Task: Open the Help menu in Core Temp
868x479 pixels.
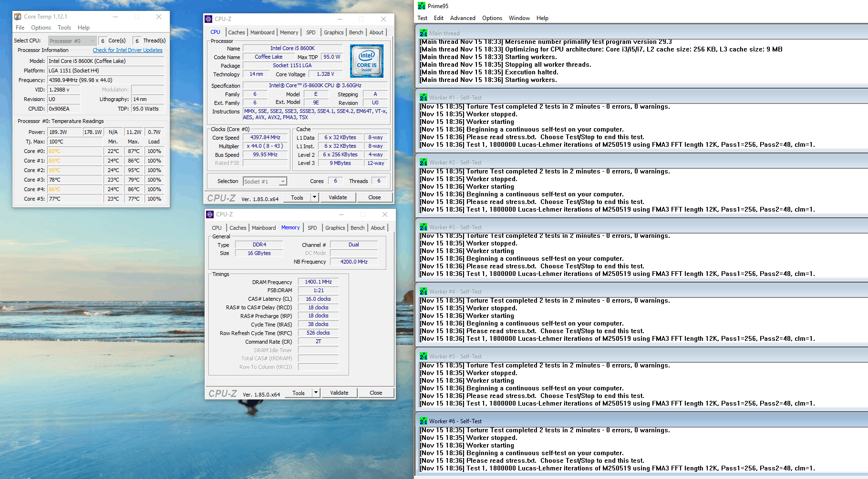Action: [83, 28]
